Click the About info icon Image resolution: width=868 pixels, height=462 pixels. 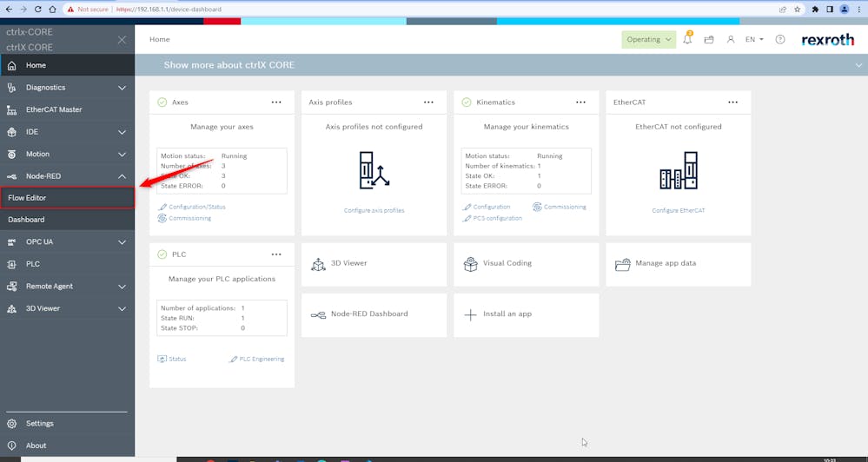pos(11,446)
